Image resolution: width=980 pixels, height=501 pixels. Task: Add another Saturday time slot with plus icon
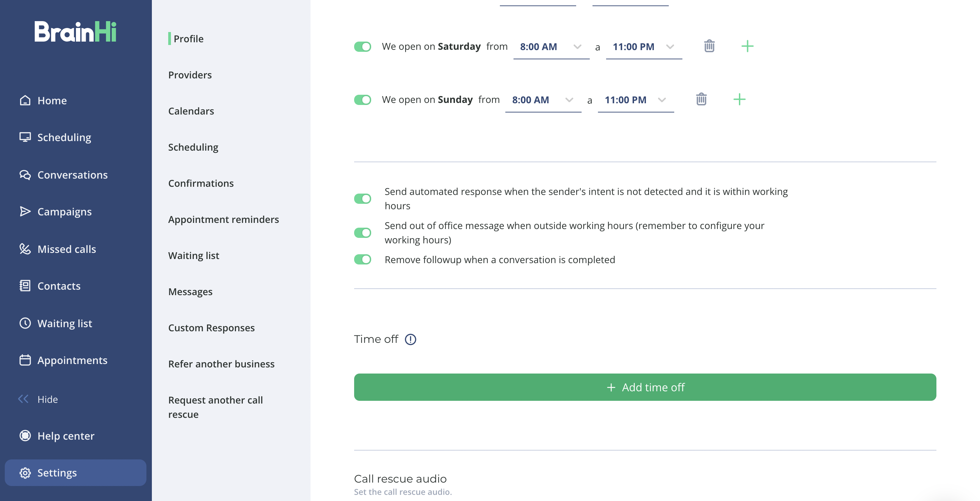click(747, 46)
